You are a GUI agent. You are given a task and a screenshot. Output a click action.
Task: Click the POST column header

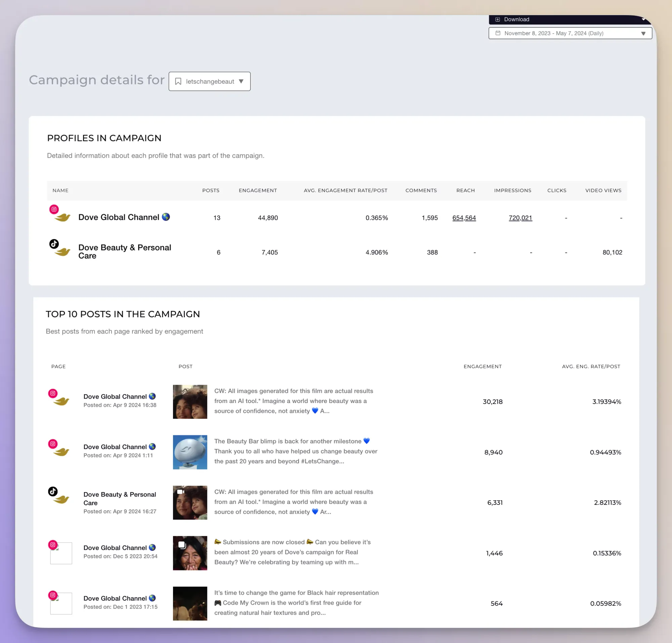[x=185, y=366]
